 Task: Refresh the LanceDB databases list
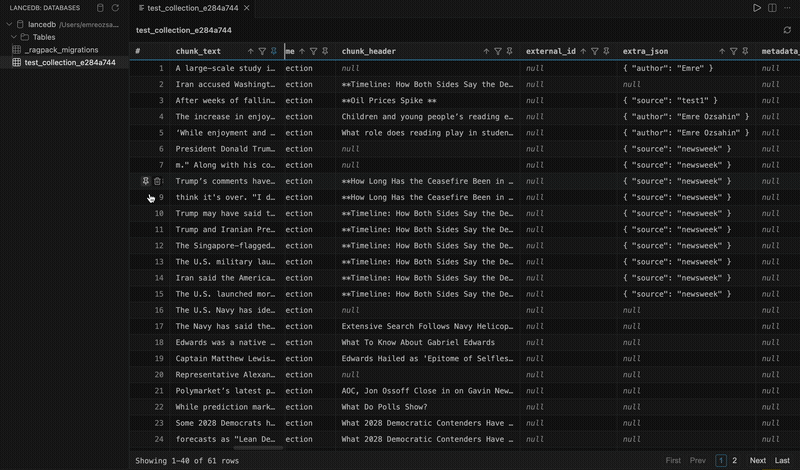[x=115, y=8]
